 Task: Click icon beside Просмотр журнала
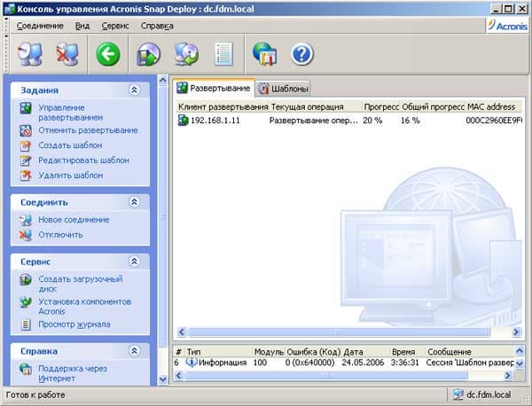(26, 324)
